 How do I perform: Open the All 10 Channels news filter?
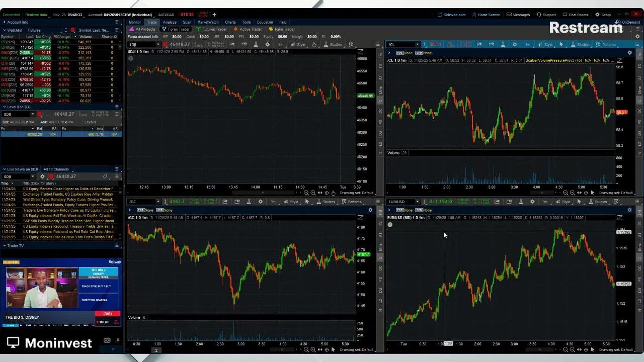point(56,169)
